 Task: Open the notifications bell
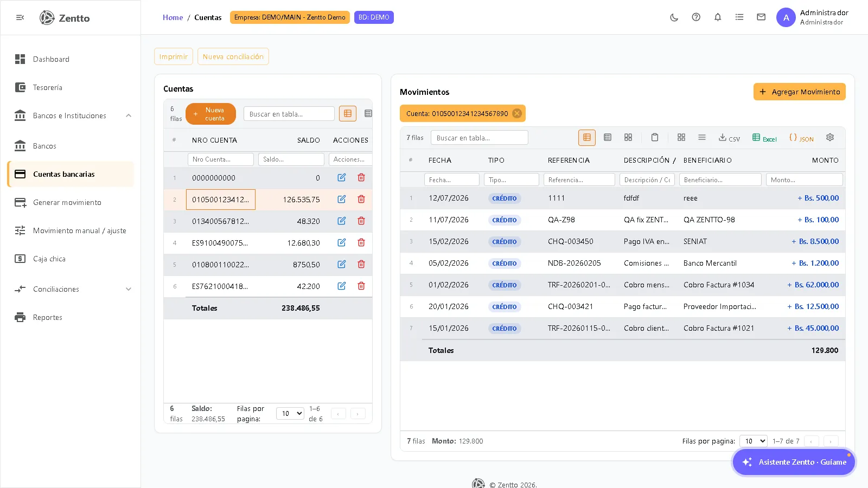coord(718,17)
